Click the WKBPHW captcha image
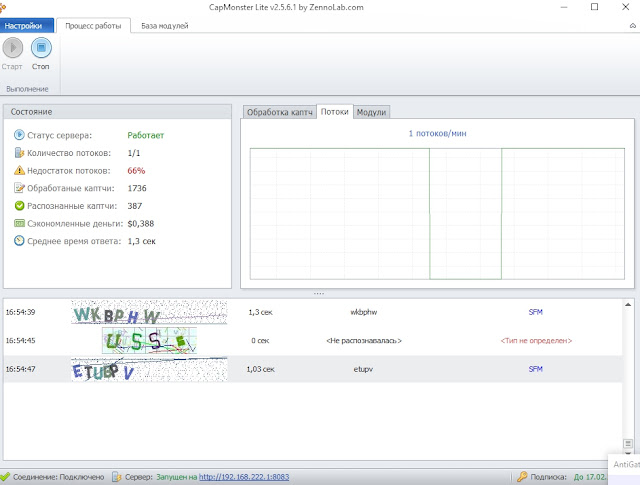Screen dimensions: 640x485 pos(149,312)
